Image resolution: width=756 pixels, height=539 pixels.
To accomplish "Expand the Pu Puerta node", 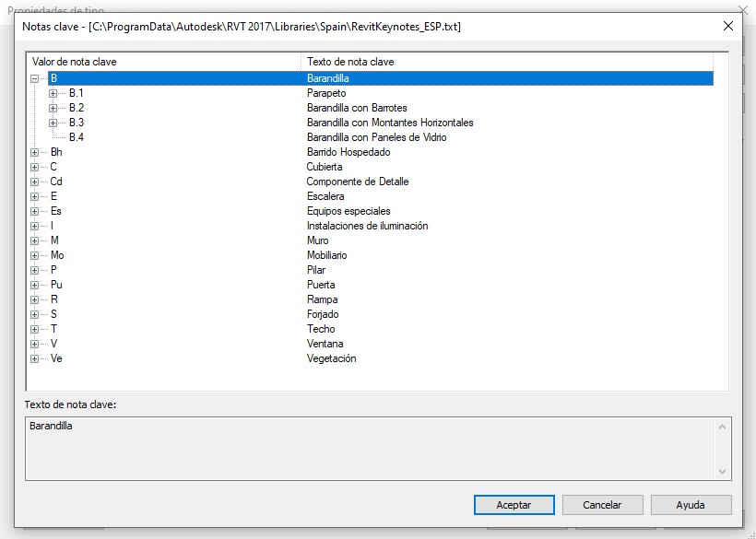I will [35, 286].
